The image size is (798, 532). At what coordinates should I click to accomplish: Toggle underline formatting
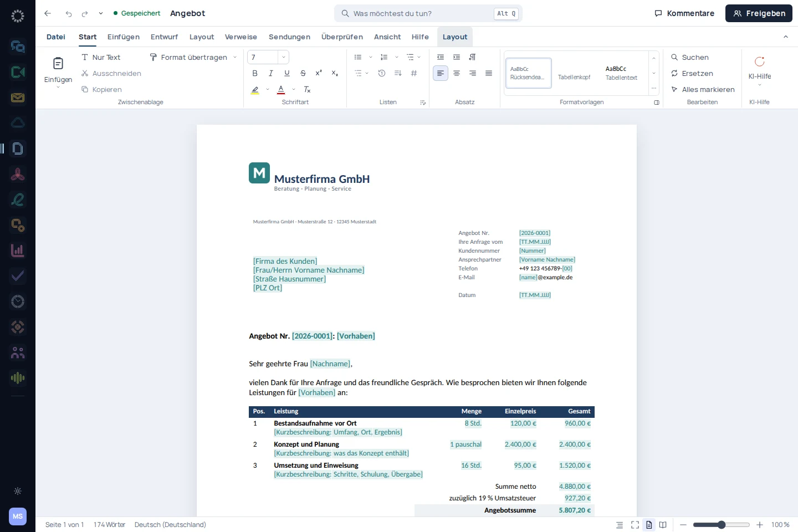(x=287, y=73)
